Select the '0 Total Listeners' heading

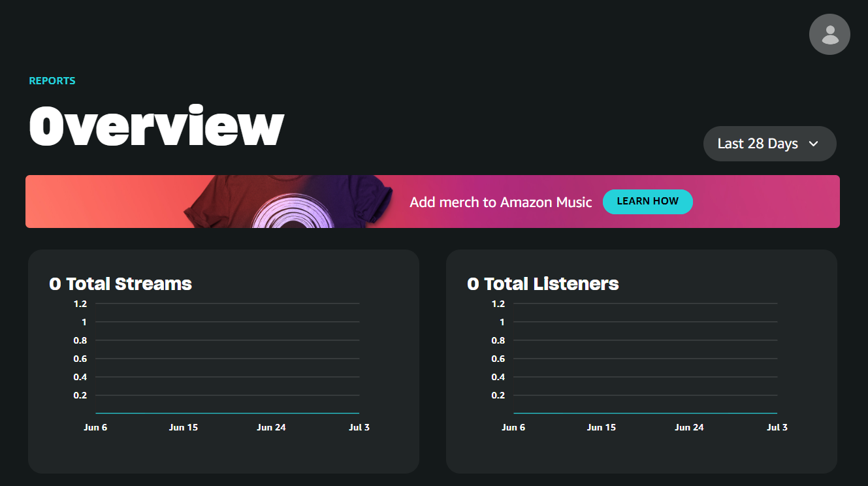[543, 283]
